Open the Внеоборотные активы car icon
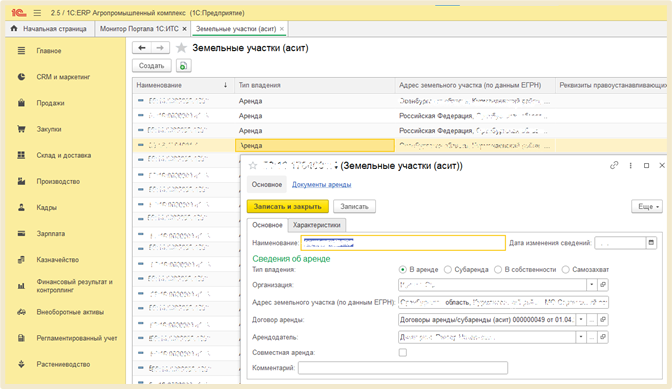672x389 pixels. click(x=21, y=312)
